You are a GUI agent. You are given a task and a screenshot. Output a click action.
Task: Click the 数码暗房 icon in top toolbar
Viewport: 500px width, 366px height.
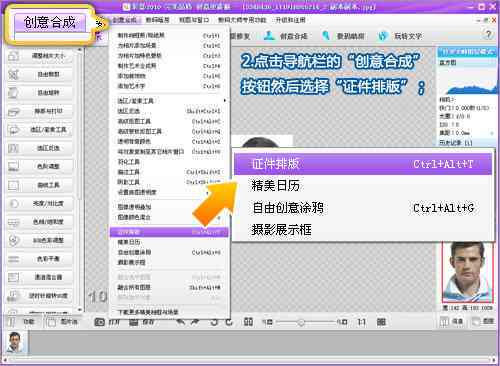coord(326,36)
